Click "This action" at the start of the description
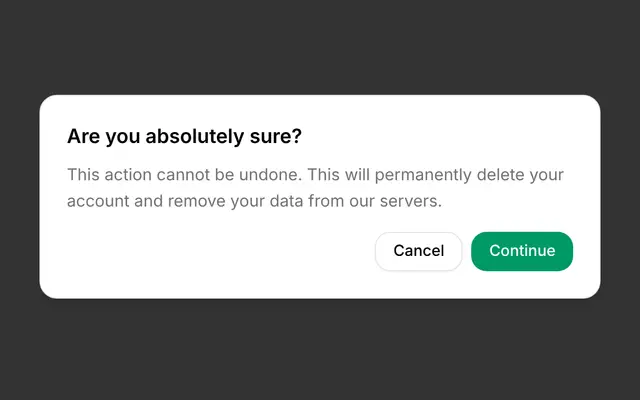This screenshot has height=400, width=640. point(109,175)
